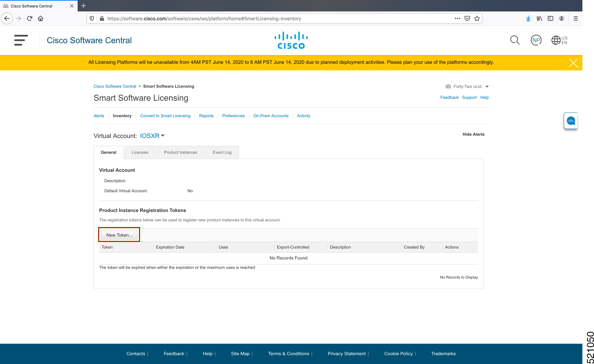Click inside the address bar
Screen dimensions: 594x364
(x=265, y=18)
